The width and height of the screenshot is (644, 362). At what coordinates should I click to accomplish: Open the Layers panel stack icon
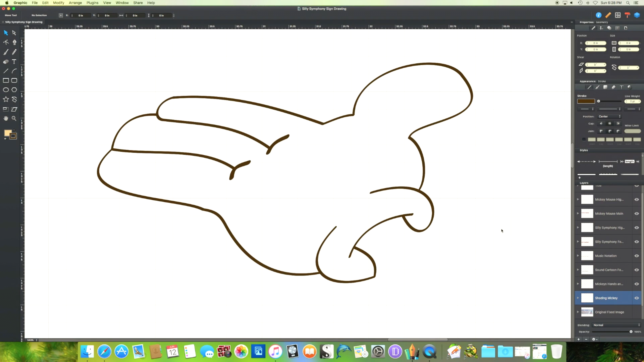tap(637, 15)
